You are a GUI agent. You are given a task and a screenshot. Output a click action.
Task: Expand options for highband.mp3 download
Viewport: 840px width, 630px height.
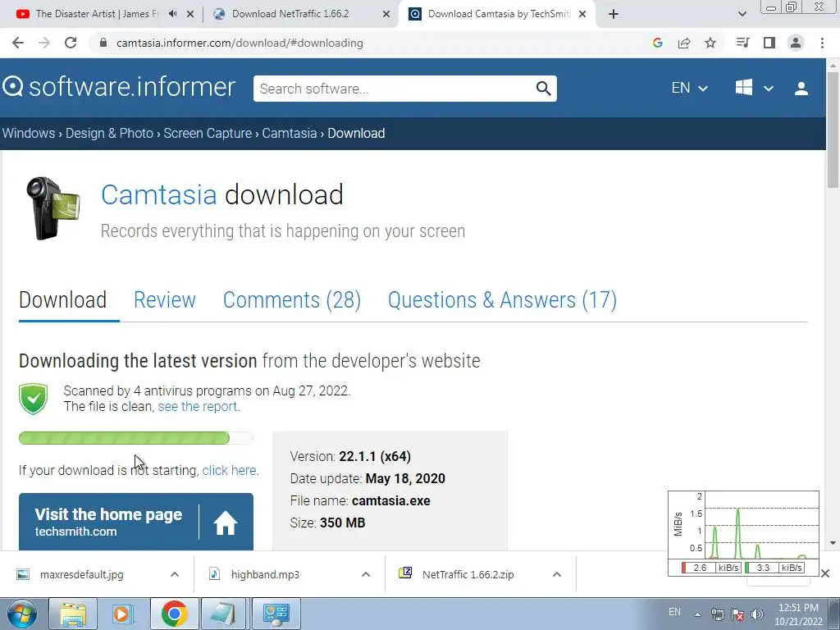click(x=365, y=574)
